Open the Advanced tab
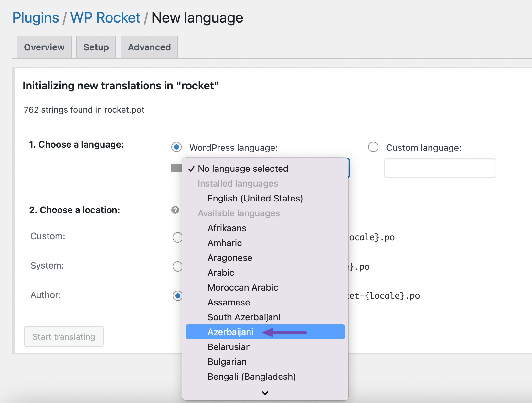The height and width of the screenshot is (403, 532). click(x=149, y=47)
